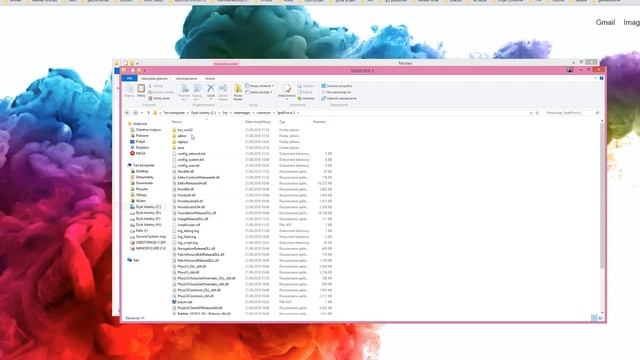Click common in the breadcrumb path
640x360 pixels.
point(264,113)
